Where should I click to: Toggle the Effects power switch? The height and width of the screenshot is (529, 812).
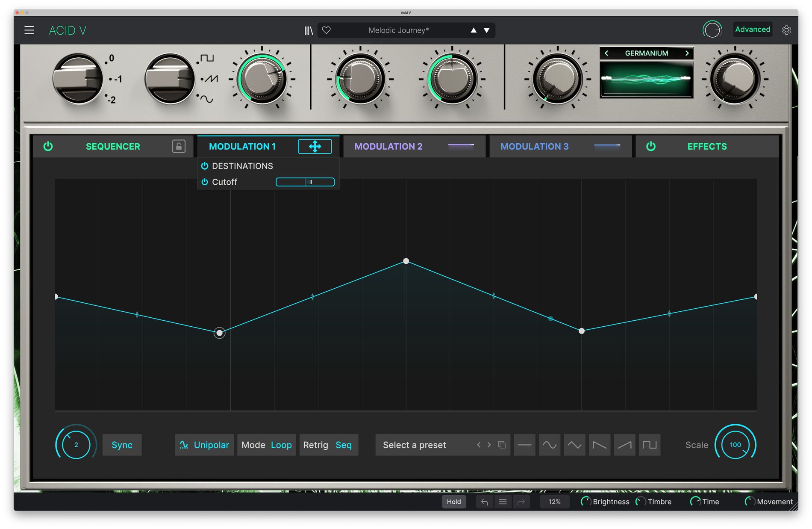point(650,146)
